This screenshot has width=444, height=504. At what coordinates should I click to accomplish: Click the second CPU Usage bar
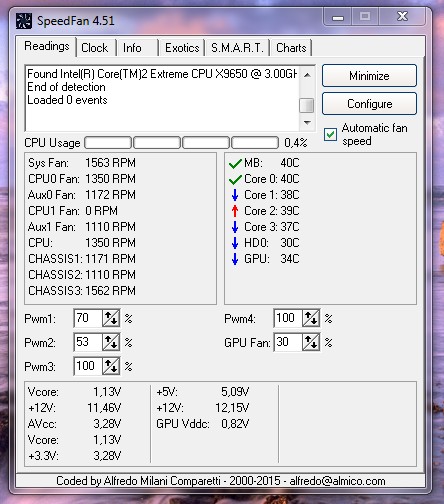[157, 143]
